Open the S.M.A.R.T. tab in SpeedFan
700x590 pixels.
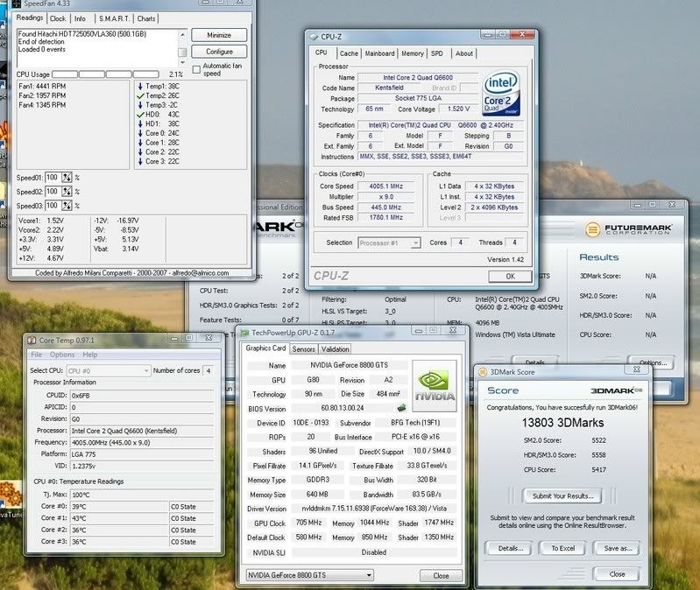(114, 18)
